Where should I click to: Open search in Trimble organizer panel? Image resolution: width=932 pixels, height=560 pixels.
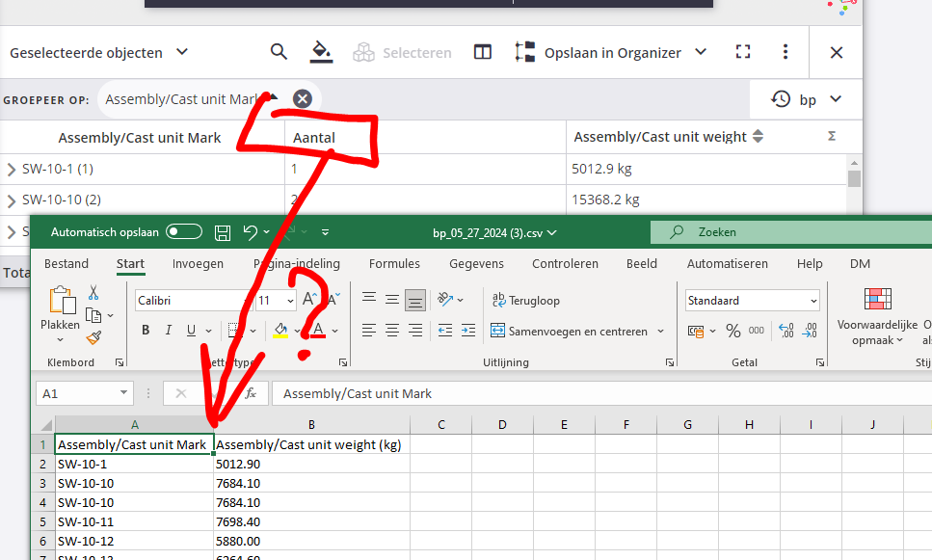[x=279, y=52]
